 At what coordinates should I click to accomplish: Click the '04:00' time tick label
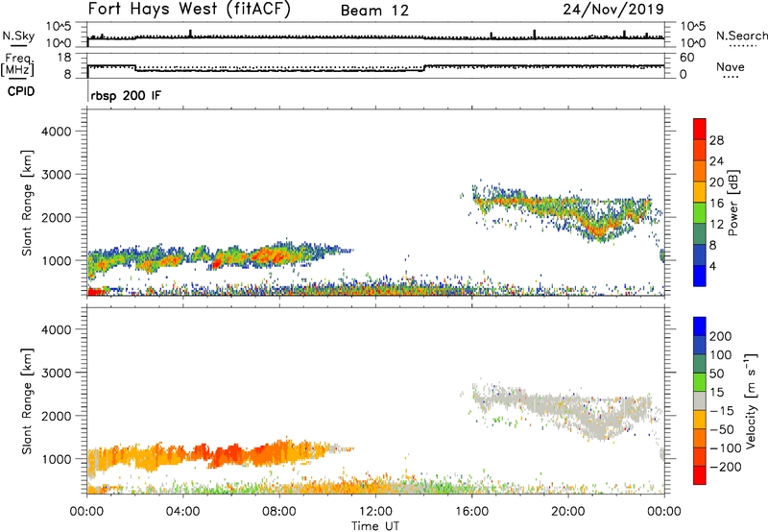[182, 512]
